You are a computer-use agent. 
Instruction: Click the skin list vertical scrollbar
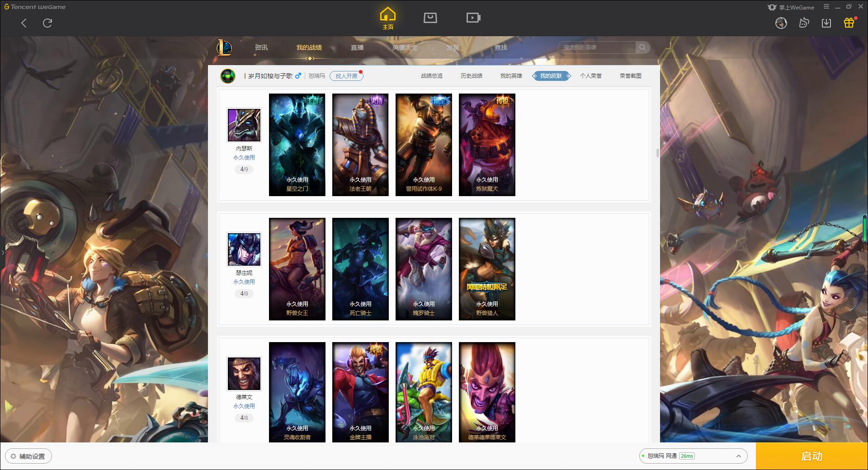tap(657, 153)
